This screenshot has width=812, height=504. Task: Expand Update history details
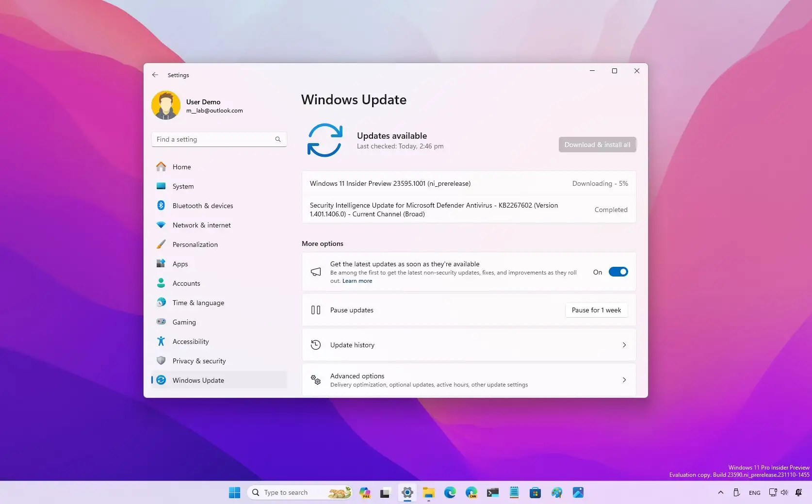coord(624,345)
